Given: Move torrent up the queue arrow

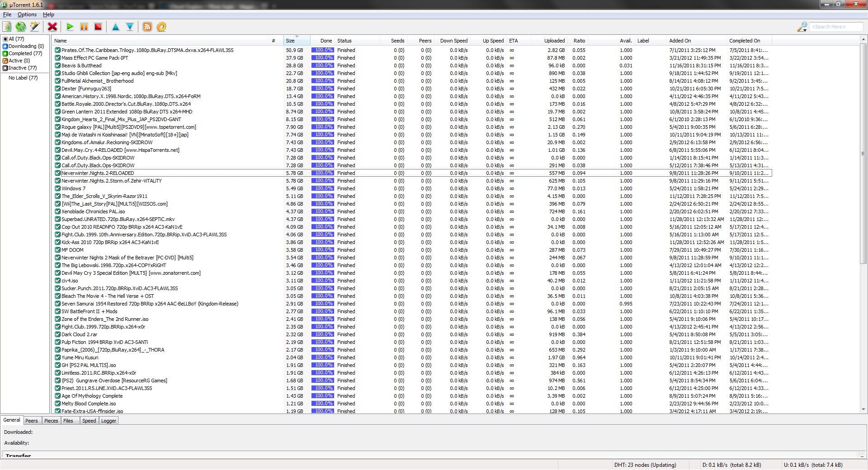Looking at the screenshot, I should [x=116, y=27].
